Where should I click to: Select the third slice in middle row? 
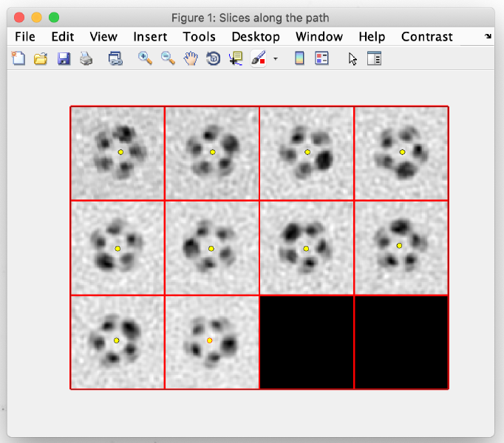click(x=307, y=247)
